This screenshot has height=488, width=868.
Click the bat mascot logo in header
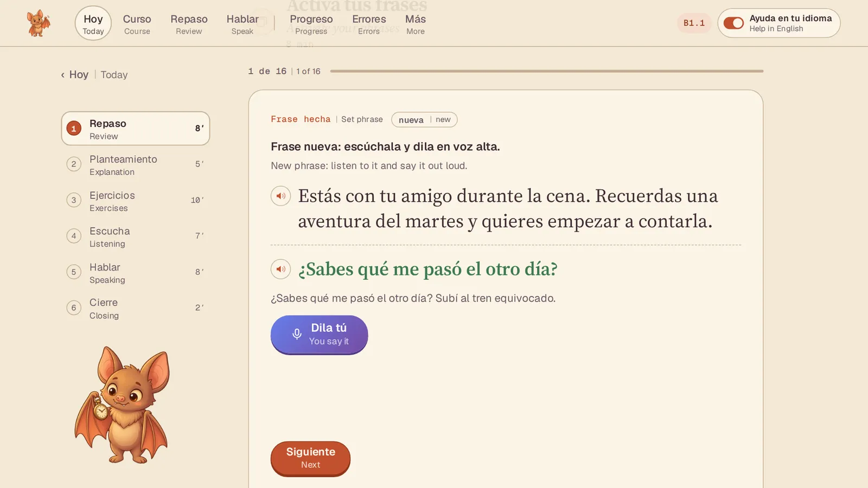pos(39,23)
